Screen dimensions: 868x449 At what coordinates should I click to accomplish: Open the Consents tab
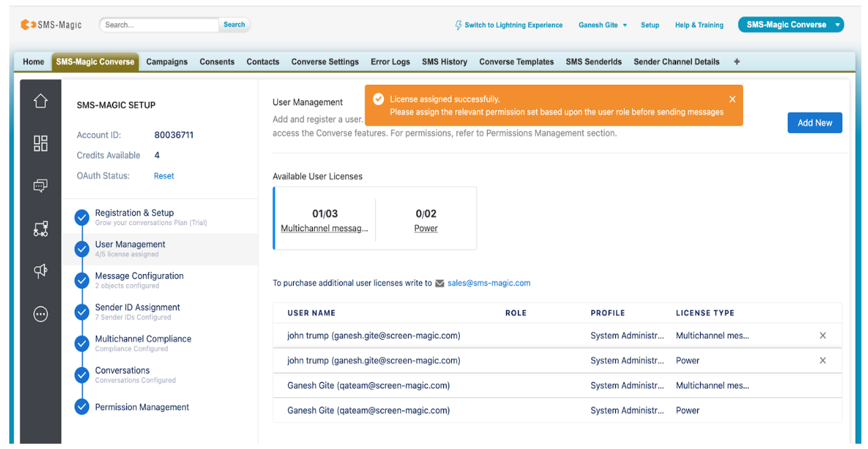click(x=217, y=62)
